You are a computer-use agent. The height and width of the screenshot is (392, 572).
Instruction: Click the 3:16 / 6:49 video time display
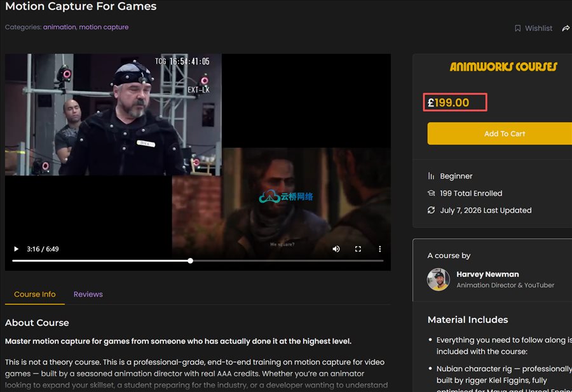click(43, 249)
